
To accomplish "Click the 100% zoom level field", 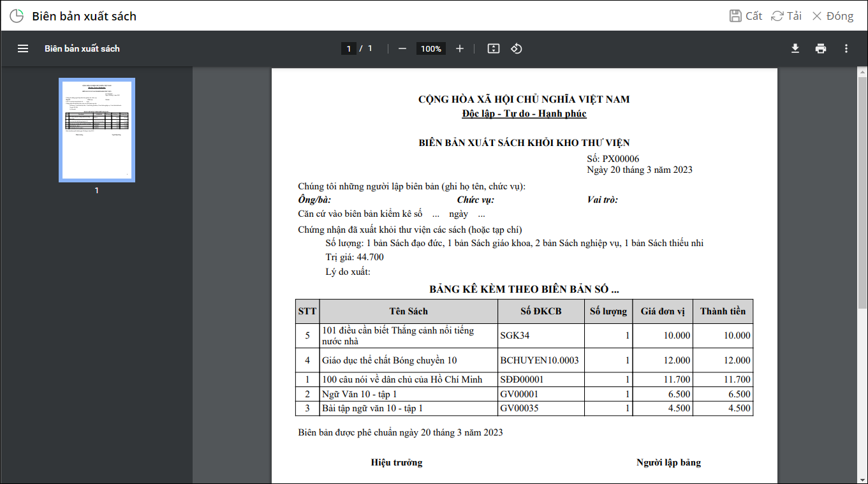I will point(431,48).
